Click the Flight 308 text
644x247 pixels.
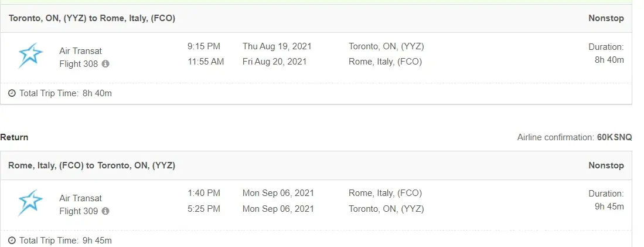pos(79,64)
